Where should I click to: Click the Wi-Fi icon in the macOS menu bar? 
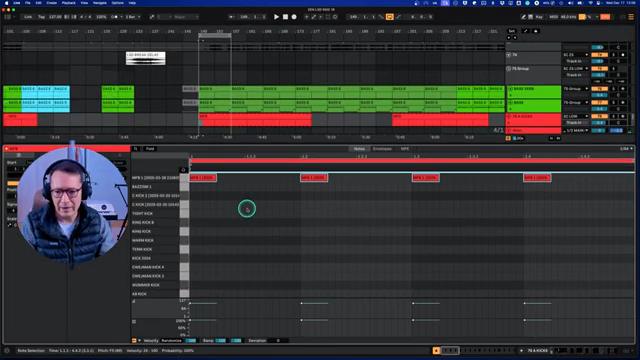coord(590,3)
